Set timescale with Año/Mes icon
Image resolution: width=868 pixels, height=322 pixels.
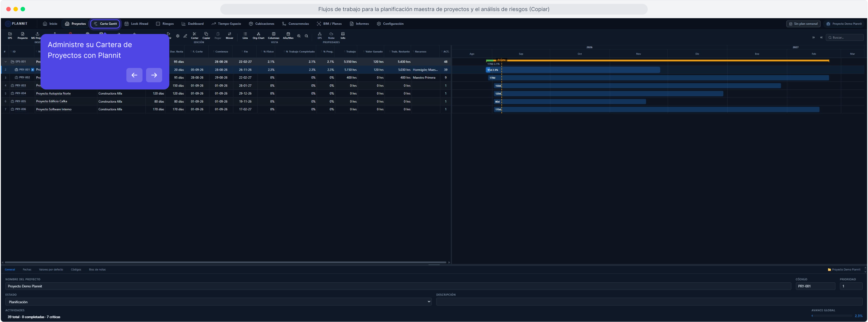click(288, 35)
